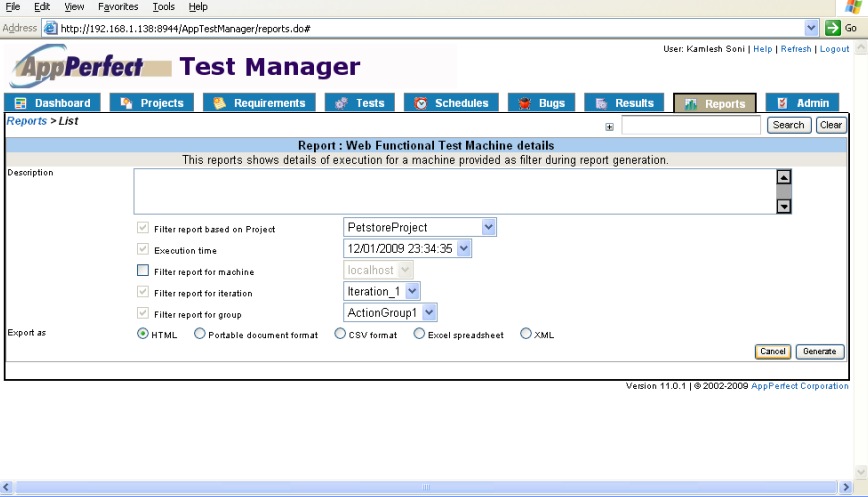Viewport: 868px width, 497px height.
Task: Toggle Filter report for group checkbox
Action: (x=143, y=313)
